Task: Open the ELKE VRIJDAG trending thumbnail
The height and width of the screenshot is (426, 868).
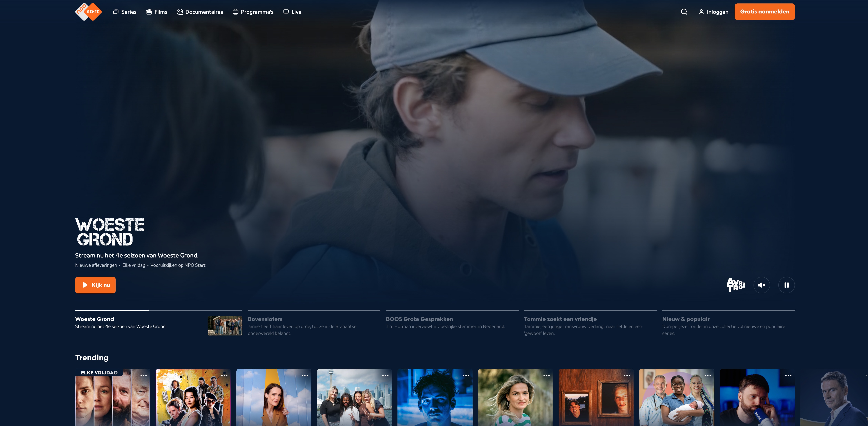Action: (113, 397)
